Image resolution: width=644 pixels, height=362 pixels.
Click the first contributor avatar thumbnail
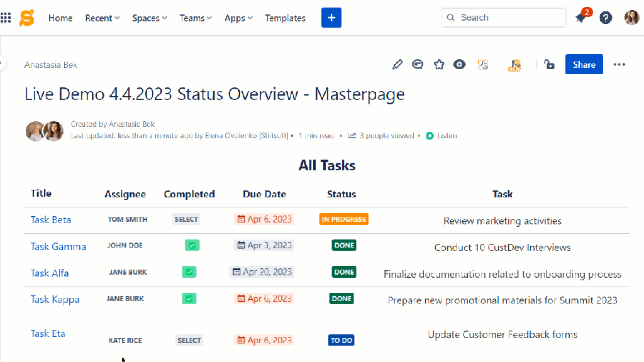[x=35, y=131]
